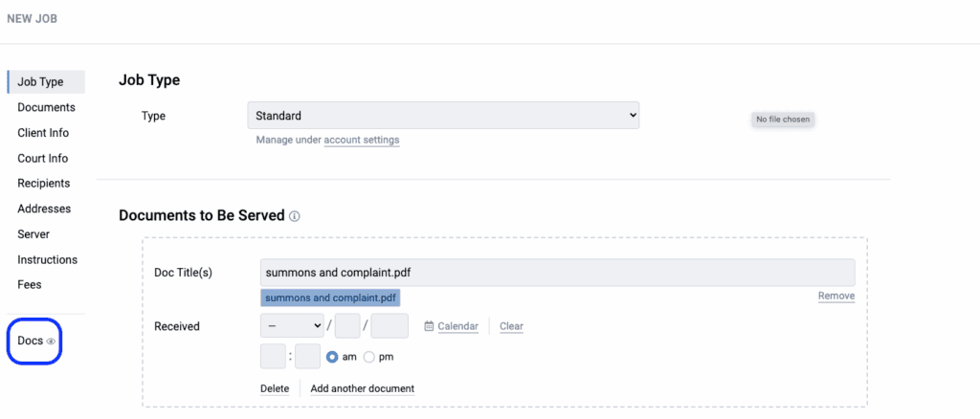This screenshot has height=419, width=980.
Task: Select the am radio button
Action: tap(333, 357)
